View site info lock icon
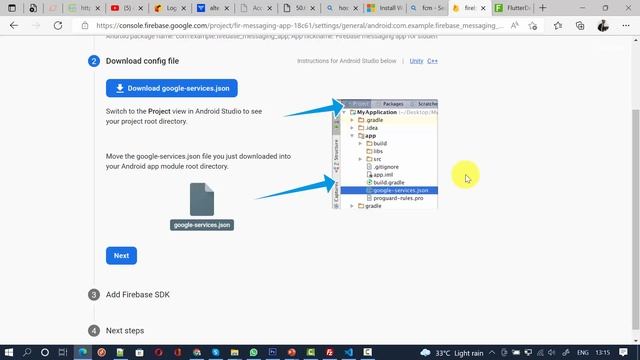Image resolution: width=640 pixels, height=360 pixels. coord(84,26)
